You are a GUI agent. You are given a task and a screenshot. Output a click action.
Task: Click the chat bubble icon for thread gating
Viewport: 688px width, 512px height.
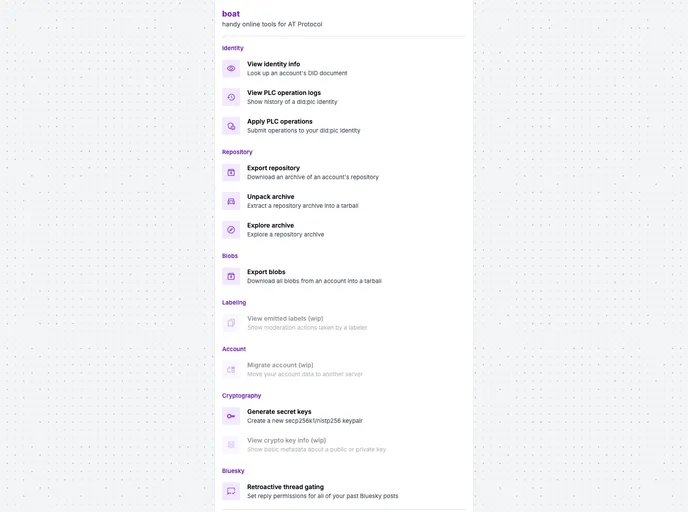tap(231, 491)
